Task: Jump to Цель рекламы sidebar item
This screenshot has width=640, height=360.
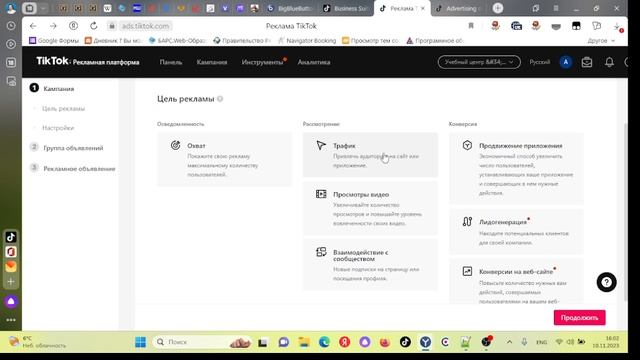Action: (x=63, y=109)
